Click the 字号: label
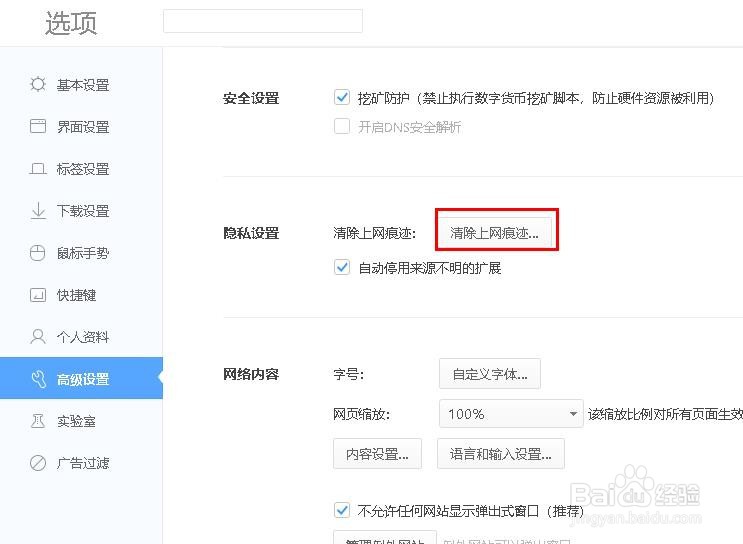 tap(349, 374)
